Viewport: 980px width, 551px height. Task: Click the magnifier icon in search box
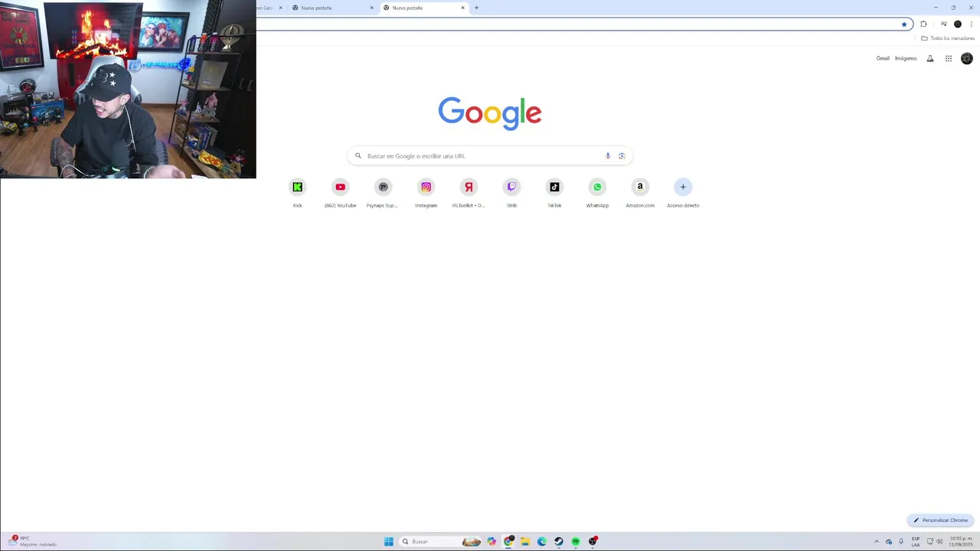pos(358,156)
